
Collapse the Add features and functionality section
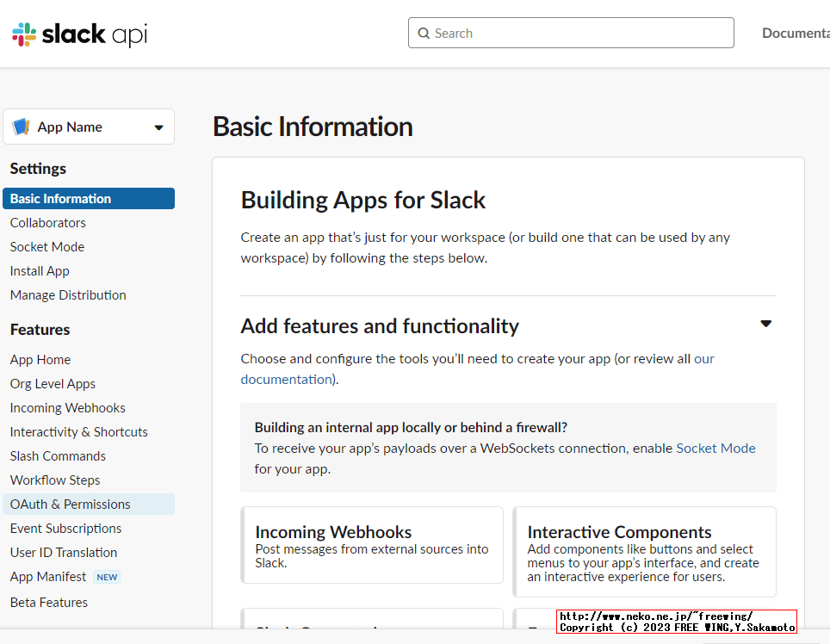765,323
